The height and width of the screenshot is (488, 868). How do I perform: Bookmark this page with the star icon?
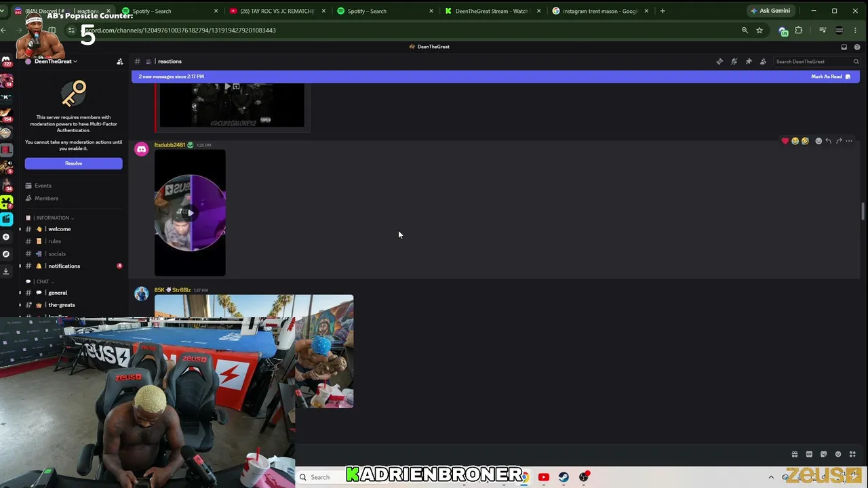point(759,30)
